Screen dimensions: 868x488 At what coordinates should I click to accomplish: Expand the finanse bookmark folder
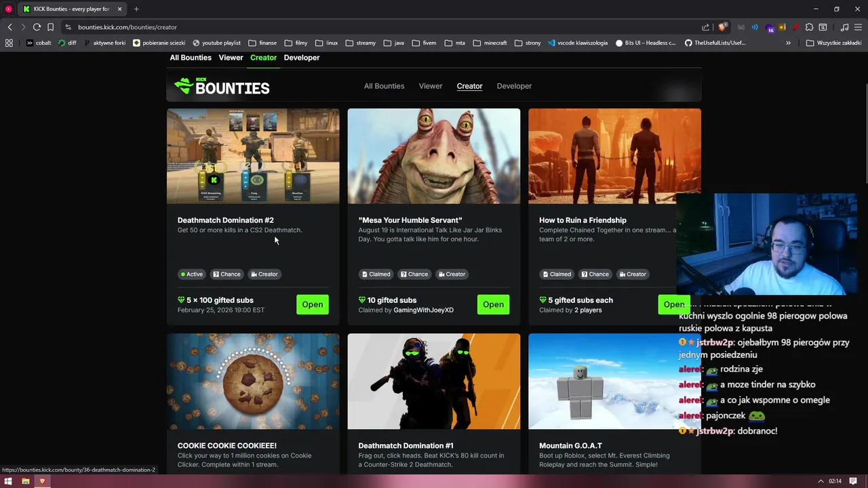[x=262, y=43]
